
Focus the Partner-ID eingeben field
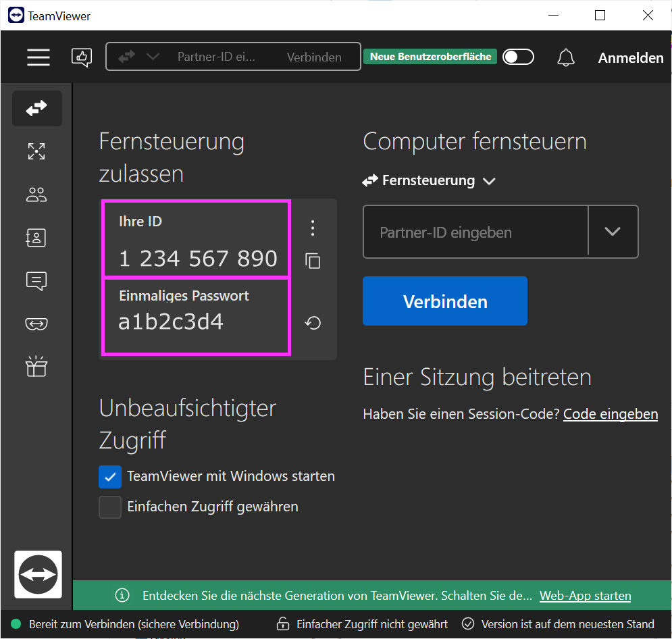tap(475, 232)
